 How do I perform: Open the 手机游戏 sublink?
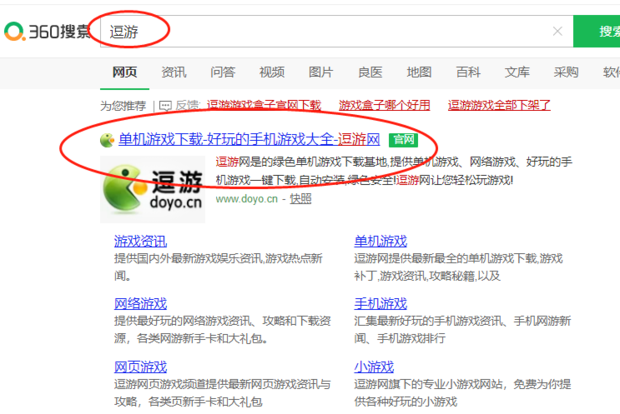click(x=380, y=304)
